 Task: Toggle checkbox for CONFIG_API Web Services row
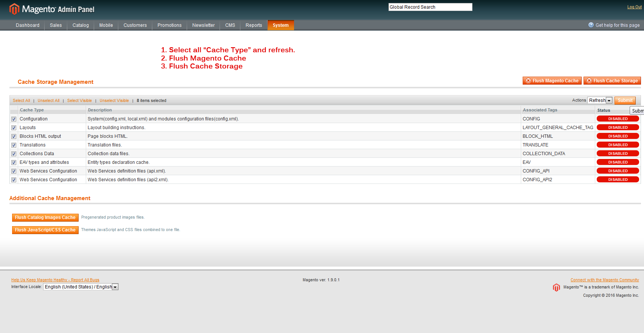(x=14, y=171)
